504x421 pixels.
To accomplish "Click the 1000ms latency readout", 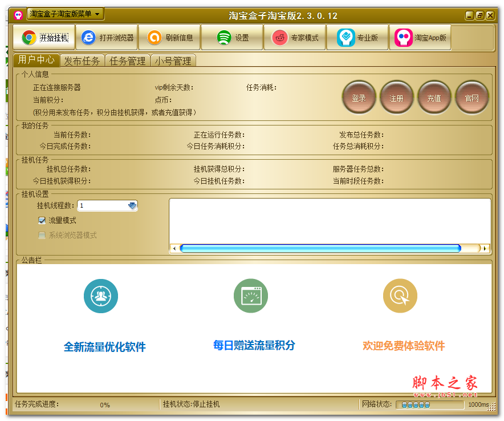I will click(478, 404).
